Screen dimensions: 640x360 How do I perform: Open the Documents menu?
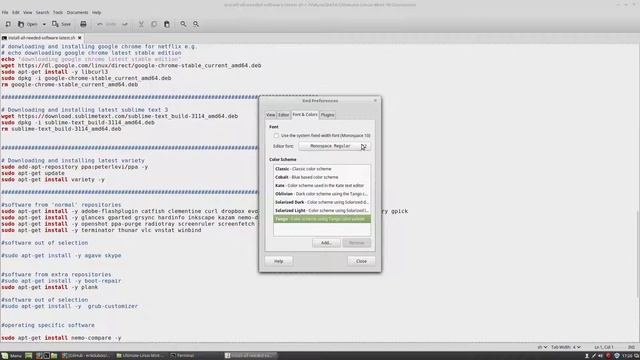coord(77,12)
